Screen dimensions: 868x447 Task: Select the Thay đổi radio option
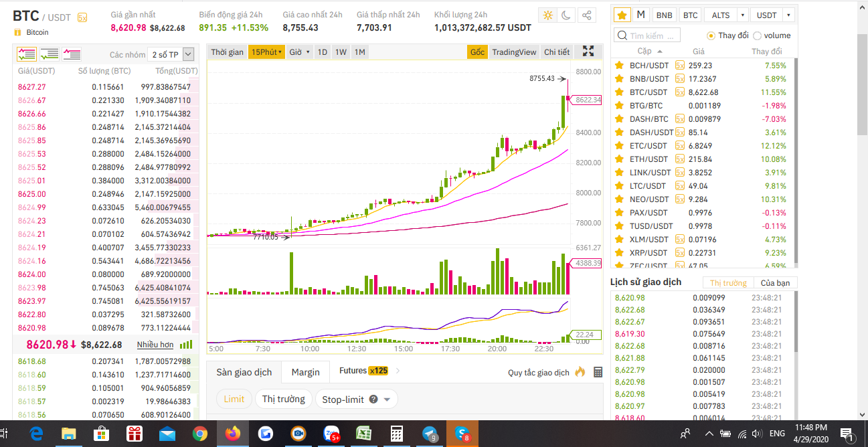tap(711, 35)
